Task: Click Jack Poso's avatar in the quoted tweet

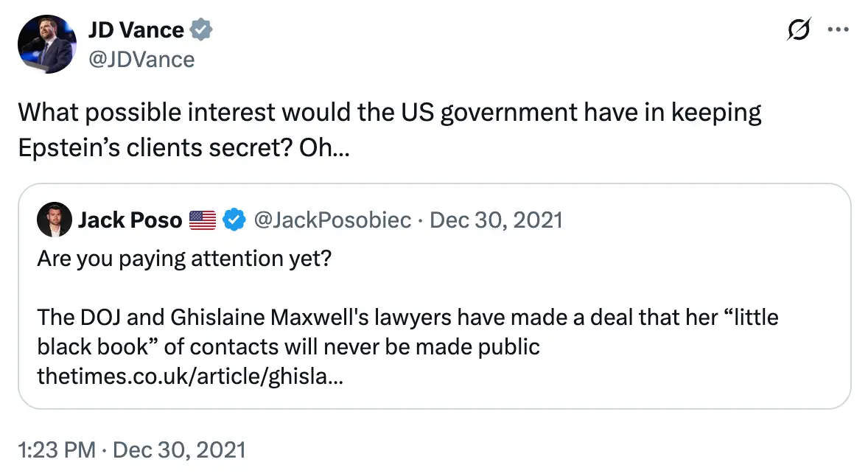Action: tap(55, 220)
